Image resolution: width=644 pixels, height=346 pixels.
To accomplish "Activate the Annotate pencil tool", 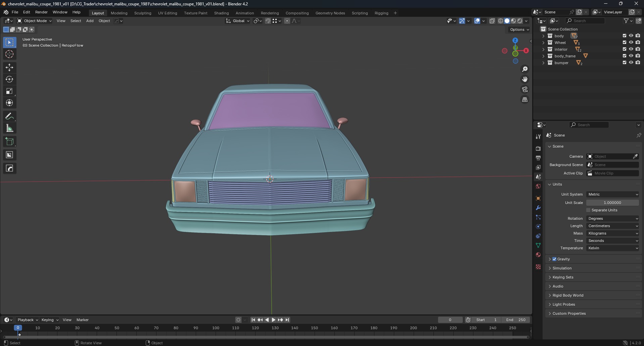I will tap(9, 116).
